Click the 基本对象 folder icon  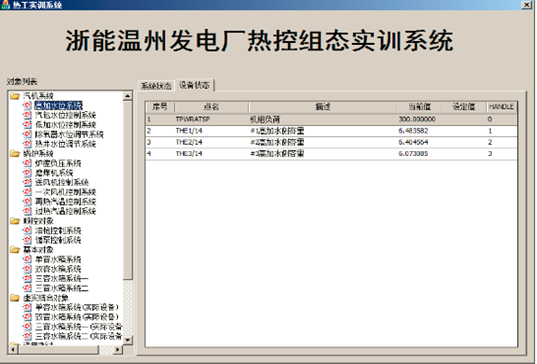click(15, 250)
